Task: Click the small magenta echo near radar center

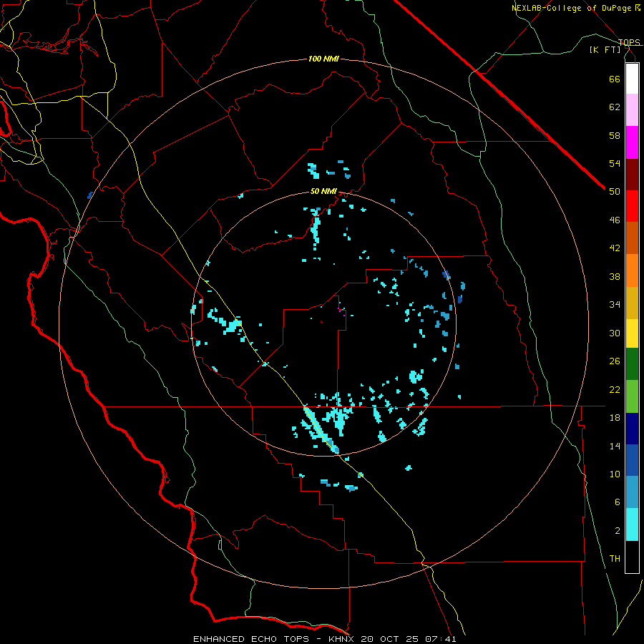Action: coord(341,311)
